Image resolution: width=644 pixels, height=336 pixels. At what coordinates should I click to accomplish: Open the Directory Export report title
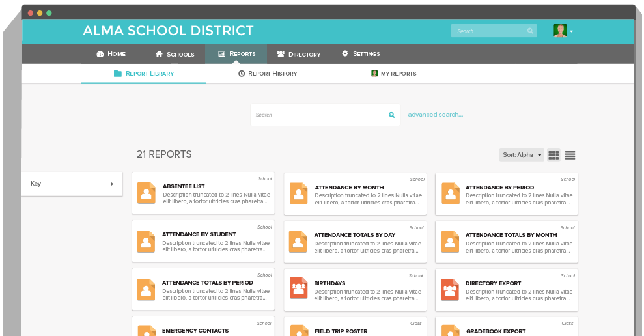point(494,283)
